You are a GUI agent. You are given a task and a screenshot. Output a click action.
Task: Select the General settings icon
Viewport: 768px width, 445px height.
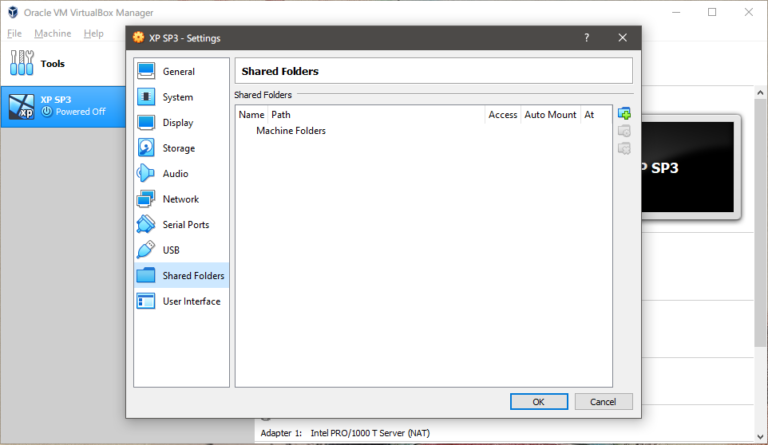[147, 72]
